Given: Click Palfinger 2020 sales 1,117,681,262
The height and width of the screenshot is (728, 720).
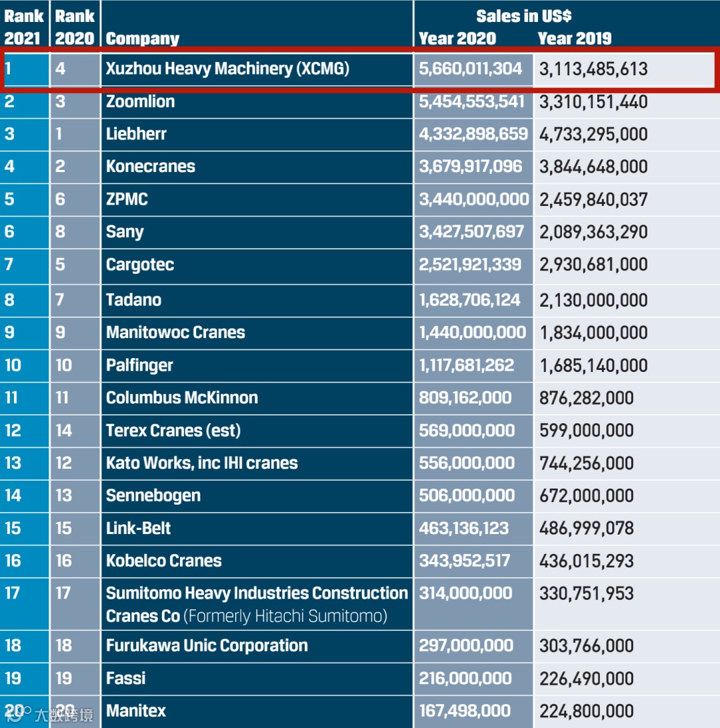Looking at the screenshot, I should point(466,365).
